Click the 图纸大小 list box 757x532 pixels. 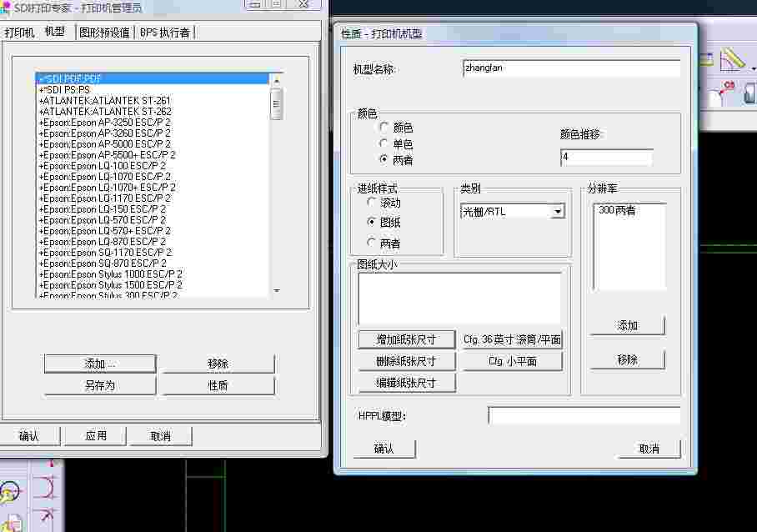coord(459,299)
